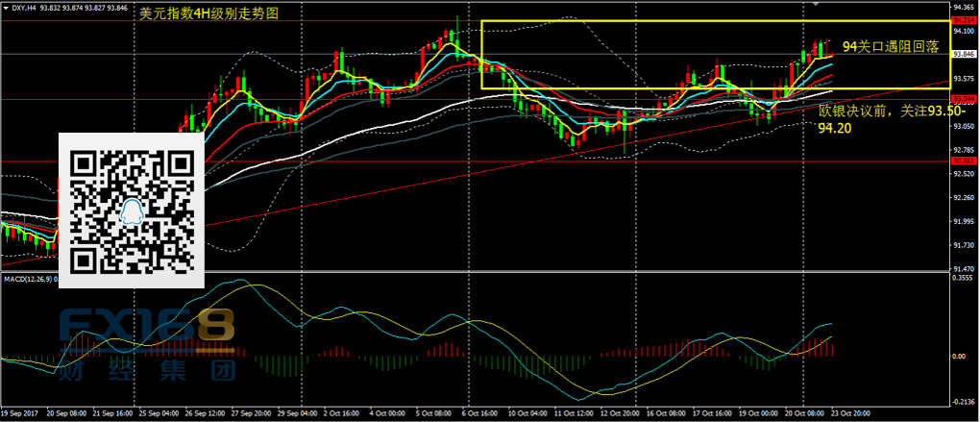The image size is (980, 422).
Task: Click the MACD(12,26,9) indicator label
Action: click(27, 279)
